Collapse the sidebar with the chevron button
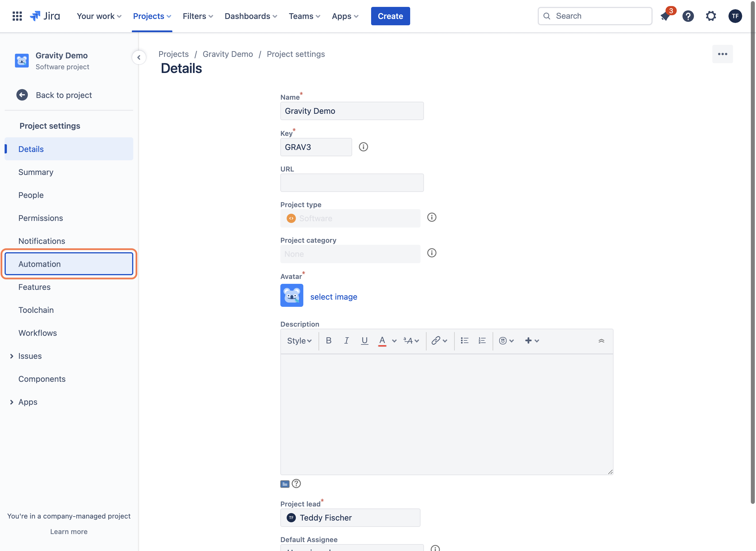The image size is (756, 551). pos(139,57)
